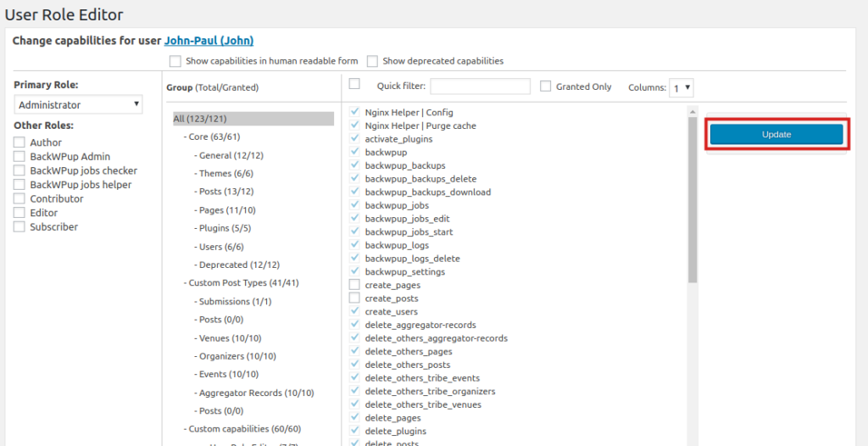Add the Author role checkbox

click(19, 142)
